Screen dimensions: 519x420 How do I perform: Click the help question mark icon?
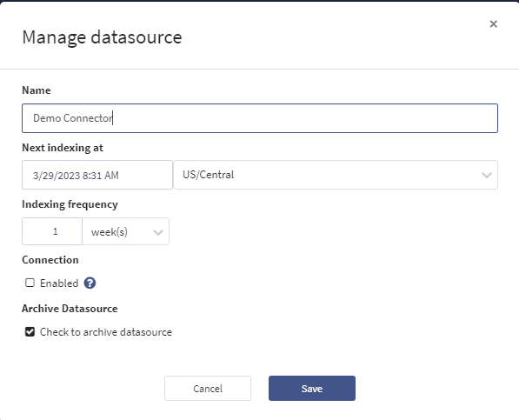tap(90, 283)
